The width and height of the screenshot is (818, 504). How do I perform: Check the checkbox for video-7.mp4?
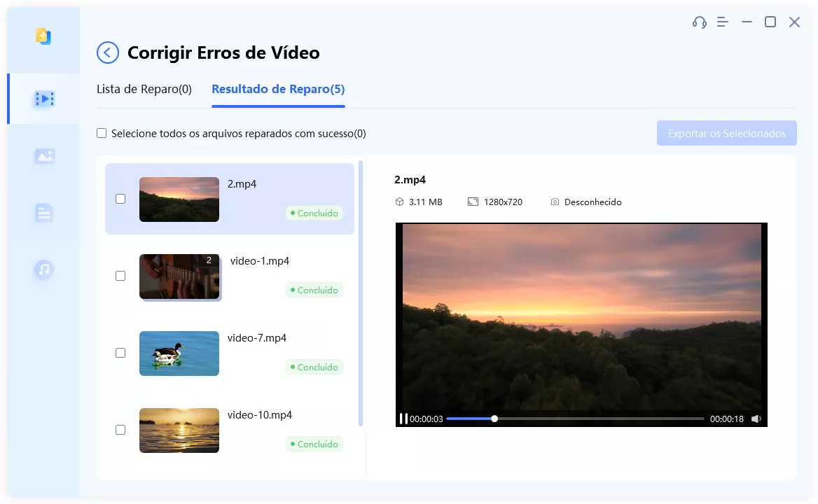click(x=120, y=352)
